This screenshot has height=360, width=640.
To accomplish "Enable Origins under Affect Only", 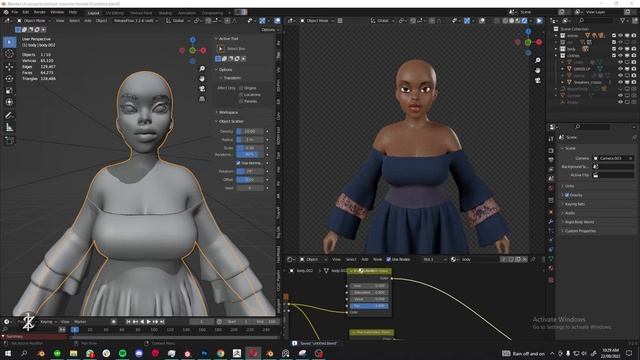I will pyautogui.click(x=241, y=88).
